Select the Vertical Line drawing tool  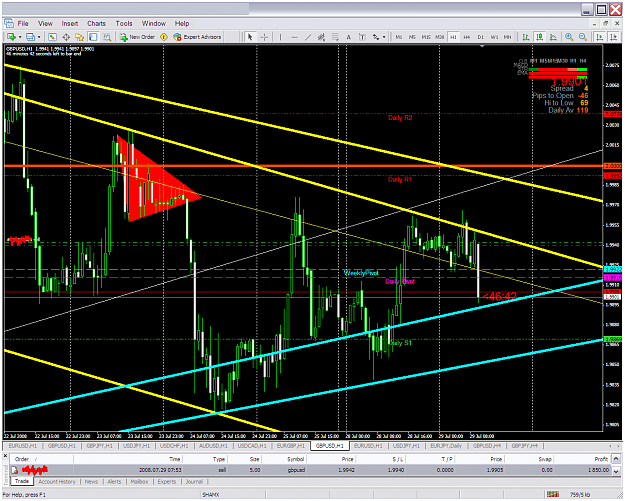[x=280, y=37]
